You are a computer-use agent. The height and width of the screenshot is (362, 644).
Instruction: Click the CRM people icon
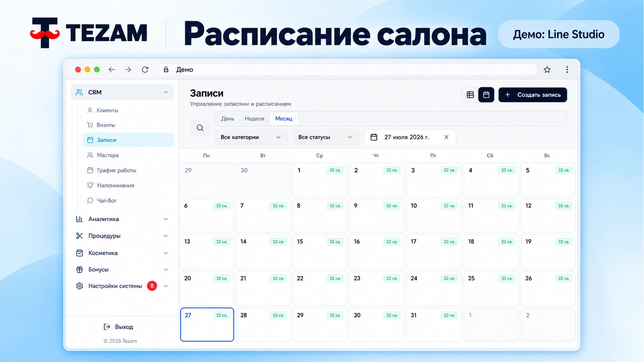pyautogui.click(x=79, y=92)
